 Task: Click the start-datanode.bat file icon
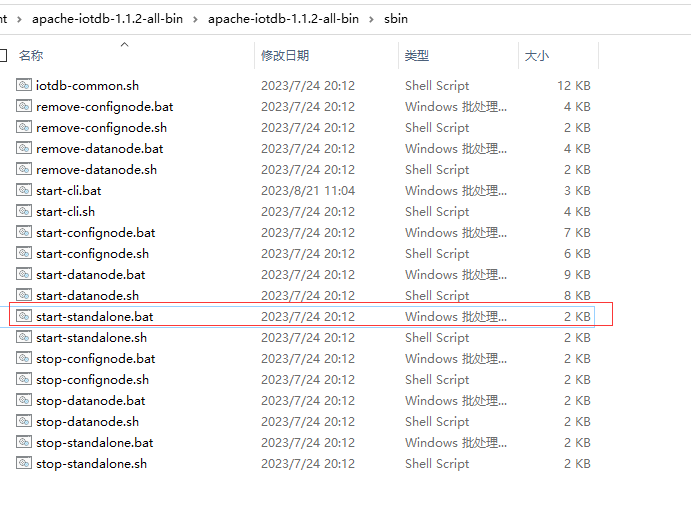click(24, 274)
